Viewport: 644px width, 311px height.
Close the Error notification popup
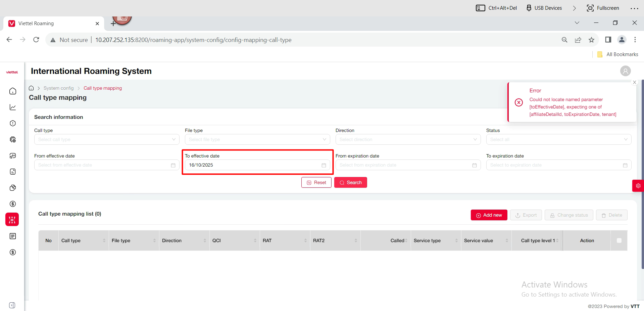coord(634,82)
